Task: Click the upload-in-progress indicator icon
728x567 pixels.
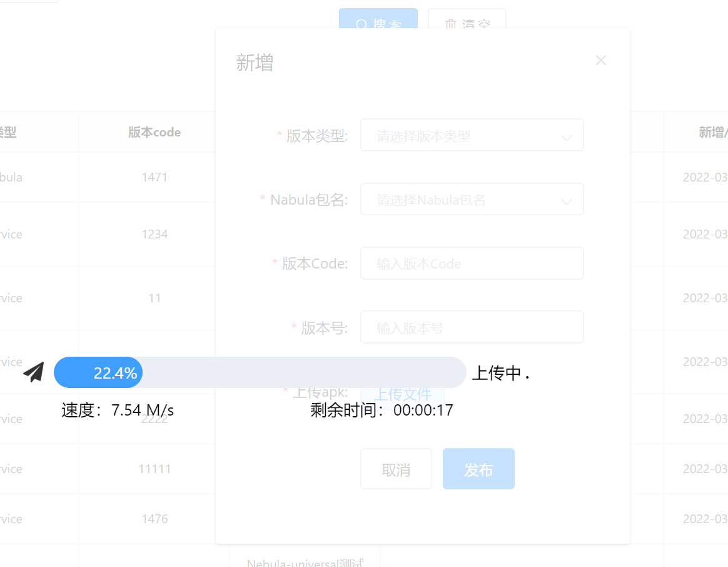Action: tap(33, 372)
